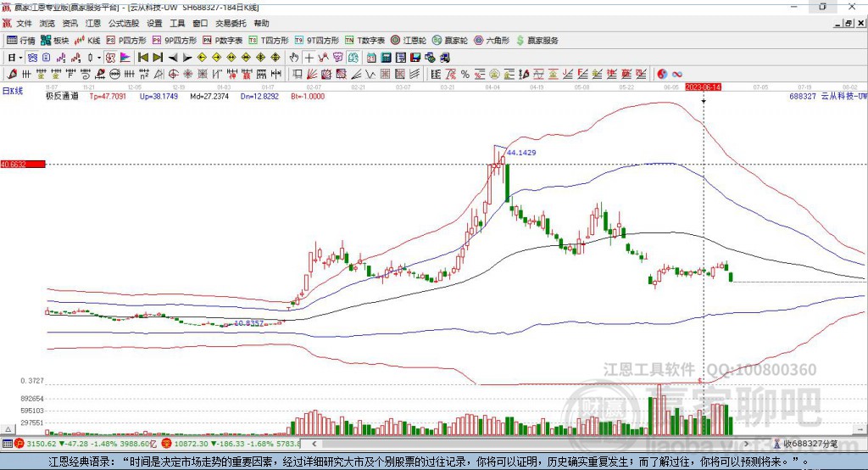This screenshot has height=470, width=868.
Task: Click the red pencil draw tool
Action: (11, 74)
